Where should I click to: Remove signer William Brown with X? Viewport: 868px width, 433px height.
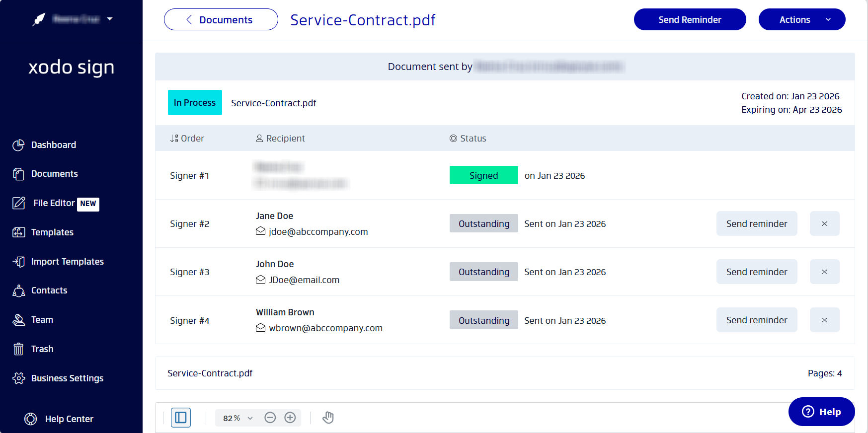point(825,320)
